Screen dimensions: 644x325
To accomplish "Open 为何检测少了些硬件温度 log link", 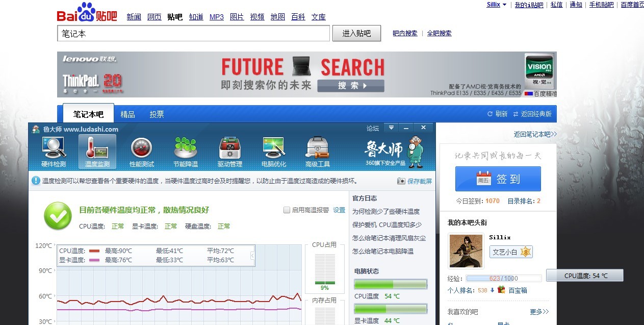I will (386, 211).
